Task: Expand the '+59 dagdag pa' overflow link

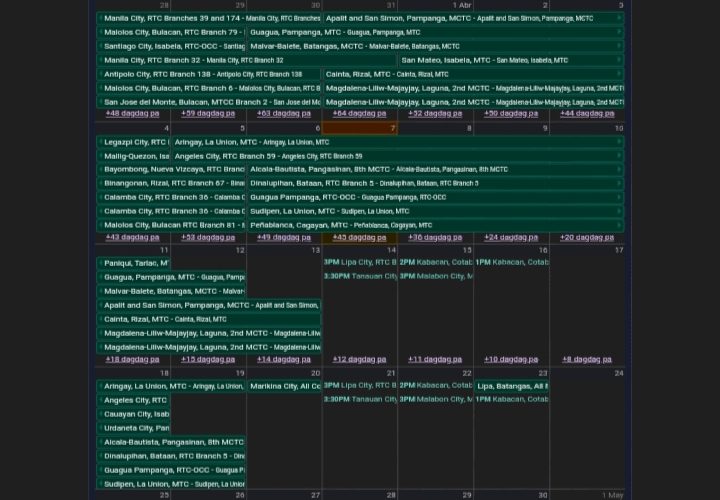Action: [x=208, y=114]
